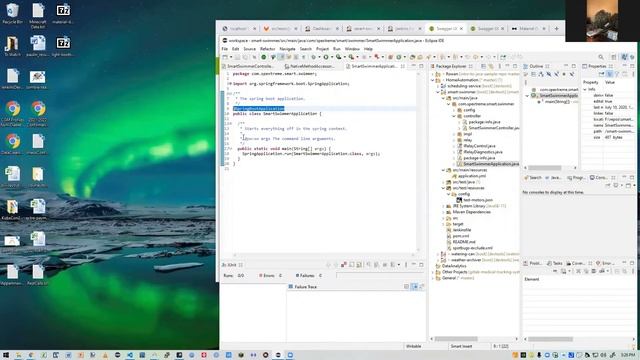The width and height of the screenshot is (640, 360).
Task: Click the toolbar search magnifier icon
Action: pyautogui.click(x=601, y=57)
